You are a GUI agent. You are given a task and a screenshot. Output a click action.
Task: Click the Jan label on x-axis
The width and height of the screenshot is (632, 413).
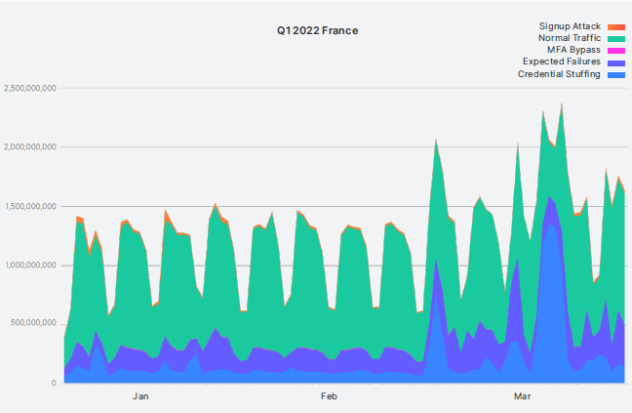pyautogui.click(x=141, y=397)
